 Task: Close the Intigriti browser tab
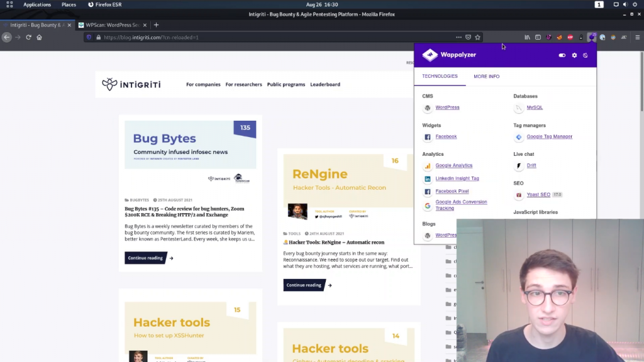click(69, 25)
